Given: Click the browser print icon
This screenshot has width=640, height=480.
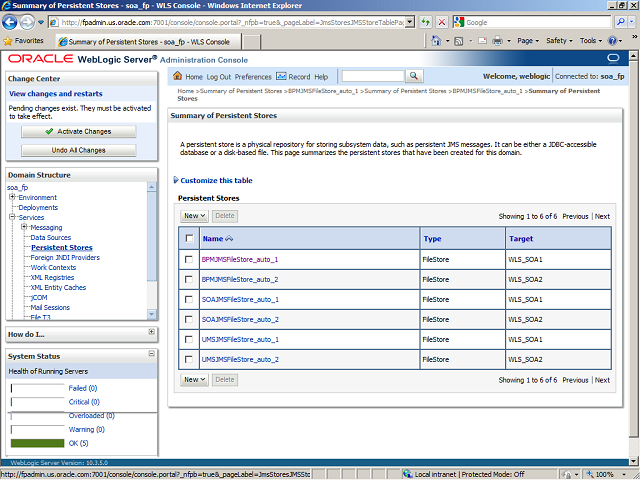Looking at the screenshot, I should click(497, 41).
